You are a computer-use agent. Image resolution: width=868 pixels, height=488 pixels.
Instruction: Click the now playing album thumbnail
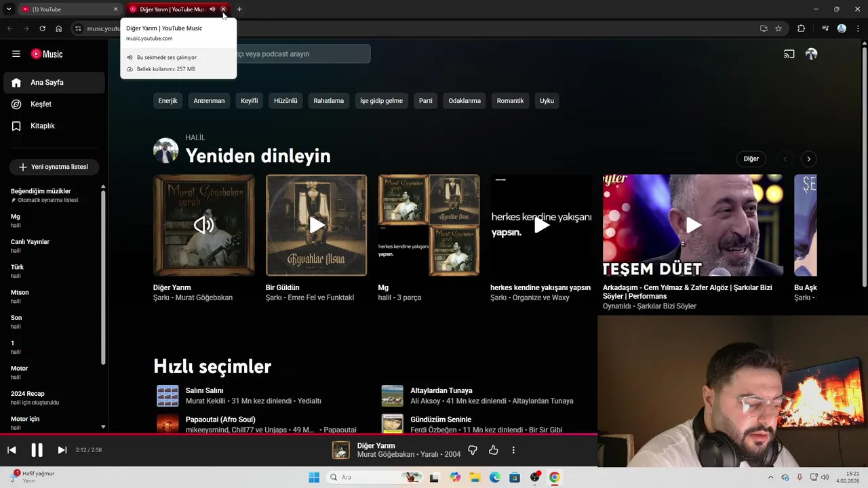coord(340,450)
